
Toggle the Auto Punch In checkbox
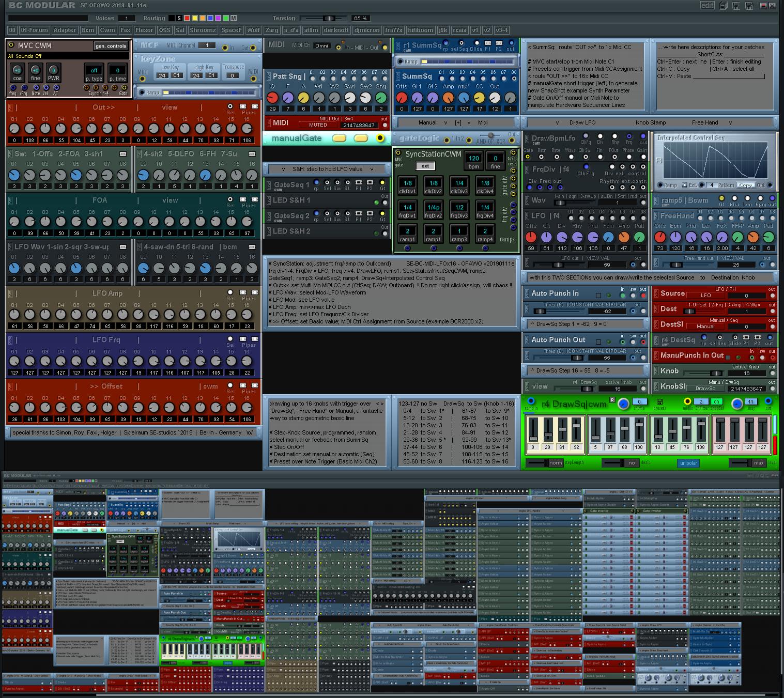[x=598, y=296]
